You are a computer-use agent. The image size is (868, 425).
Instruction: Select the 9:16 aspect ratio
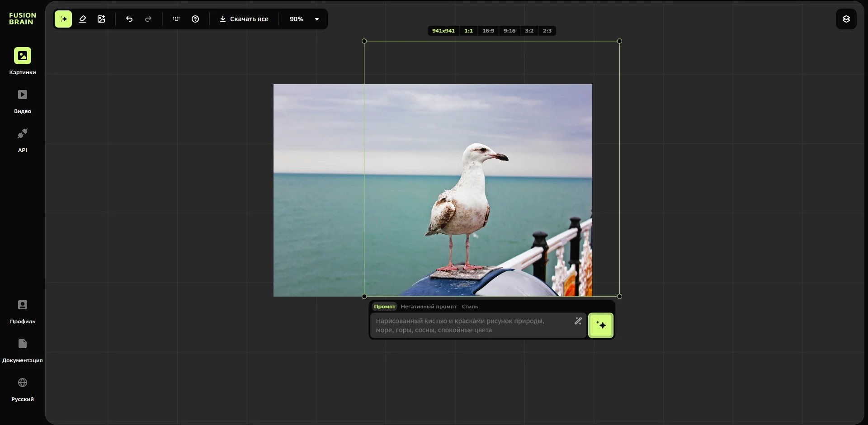[509, 31]
